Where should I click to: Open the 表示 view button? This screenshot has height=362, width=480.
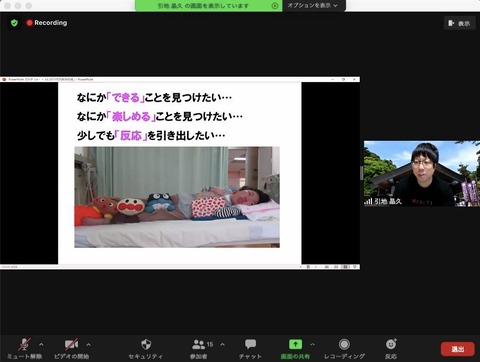pos(460,23)
